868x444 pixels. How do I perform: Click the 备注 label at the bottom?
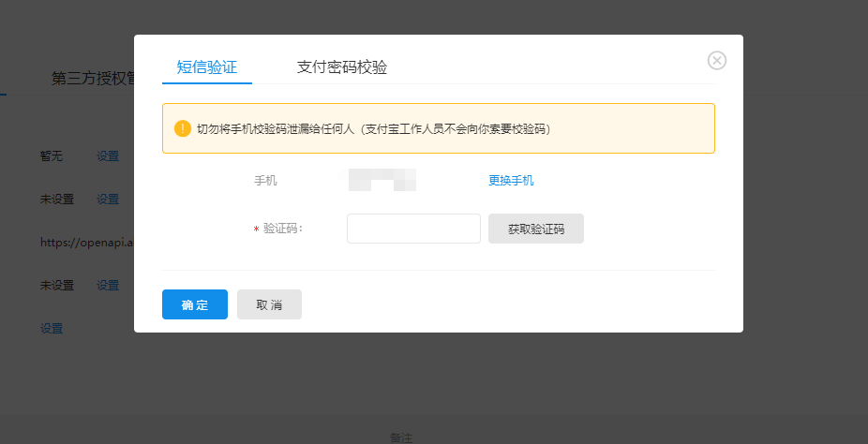pyautogui.click(x=401, y=437)
